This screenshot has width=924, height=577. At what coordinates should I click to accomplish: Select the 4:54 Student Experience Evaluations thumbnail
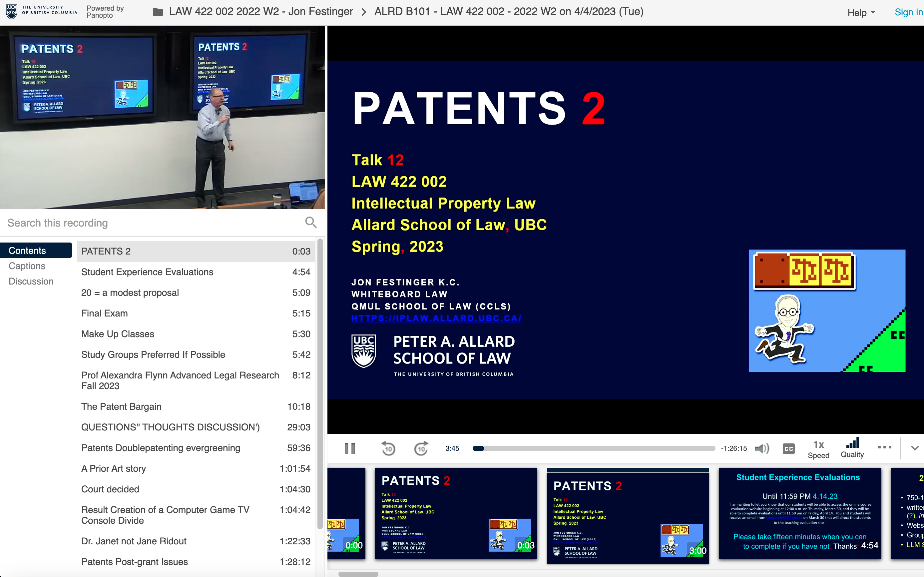(x=800, y=513)
